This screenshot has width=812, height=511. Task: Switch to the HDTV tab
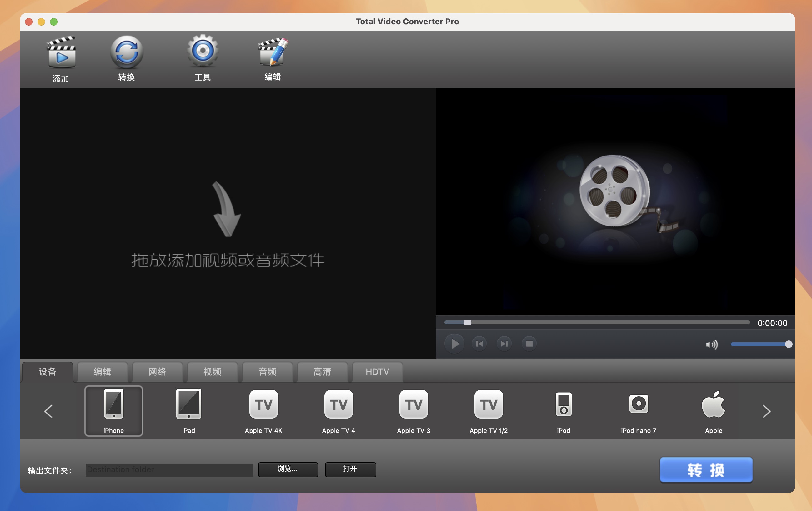(378, 371)
